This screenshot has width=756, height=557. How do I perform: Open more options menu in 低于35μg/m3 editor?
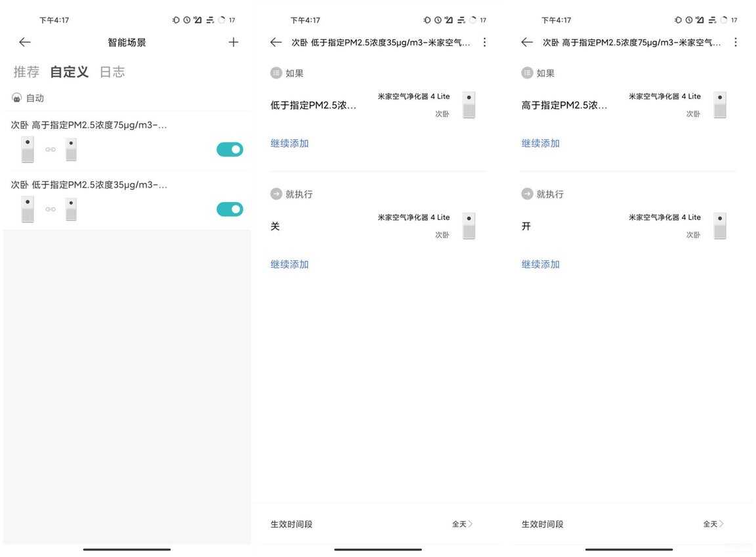coord(484,43)
